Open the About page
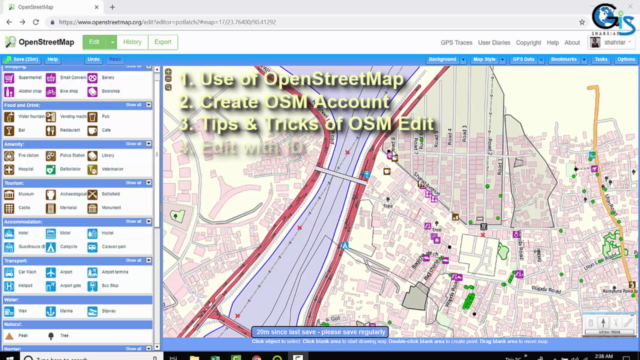Image resolution: width=640 pixels, height=360 pixels. tap(572, 42)
